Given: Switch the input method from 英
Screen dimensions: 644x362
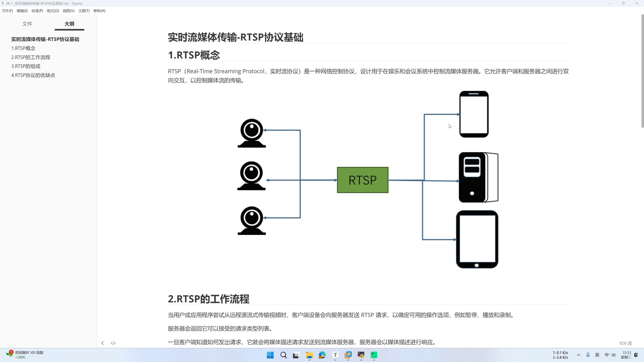Looking at the screenshot, I should tap(597, 355).
